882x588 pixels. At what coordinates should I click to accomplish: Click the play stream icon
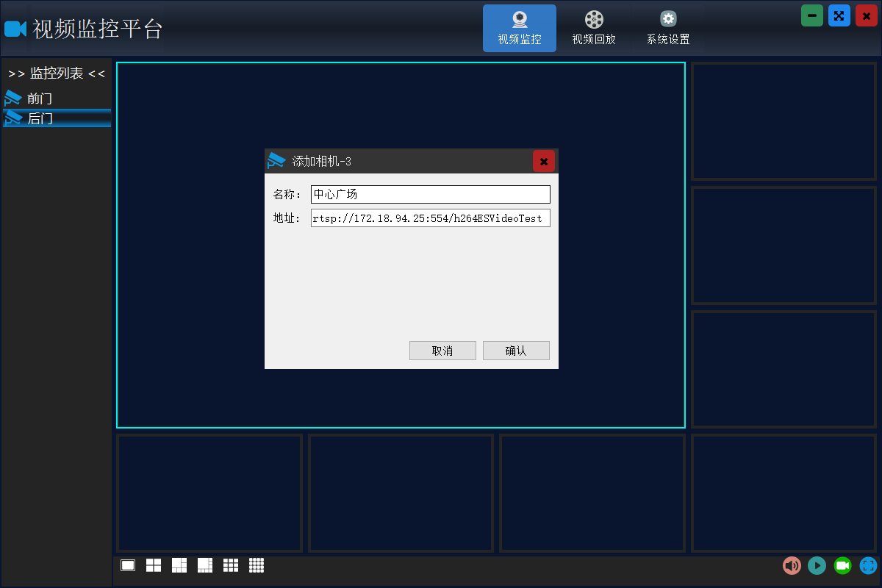pos(817,565)
